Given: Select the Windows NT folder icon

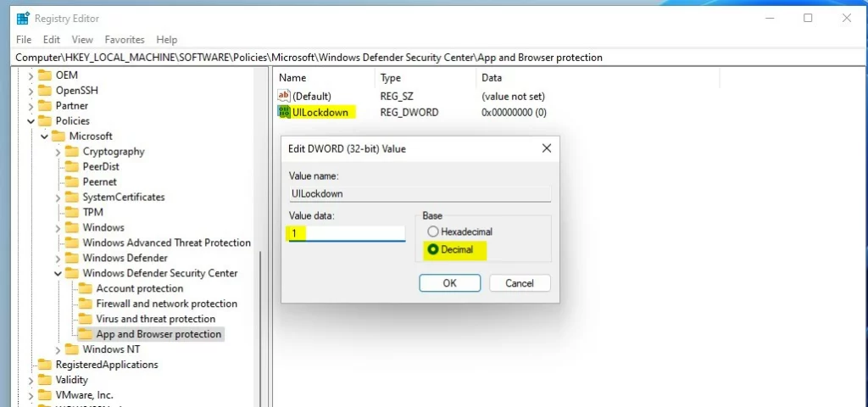Looking at the screenshot, I should tap(72, 349).
